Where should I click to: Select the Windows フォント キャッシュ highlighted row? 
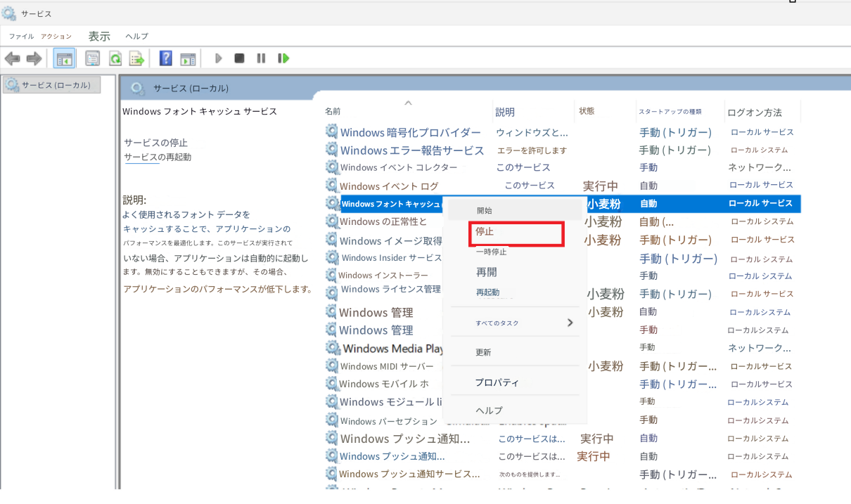coord(563,203)
